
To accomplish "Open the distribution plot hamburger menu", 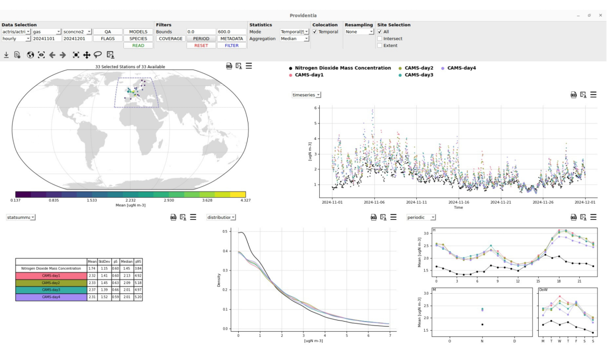I will tap(394, 217).
